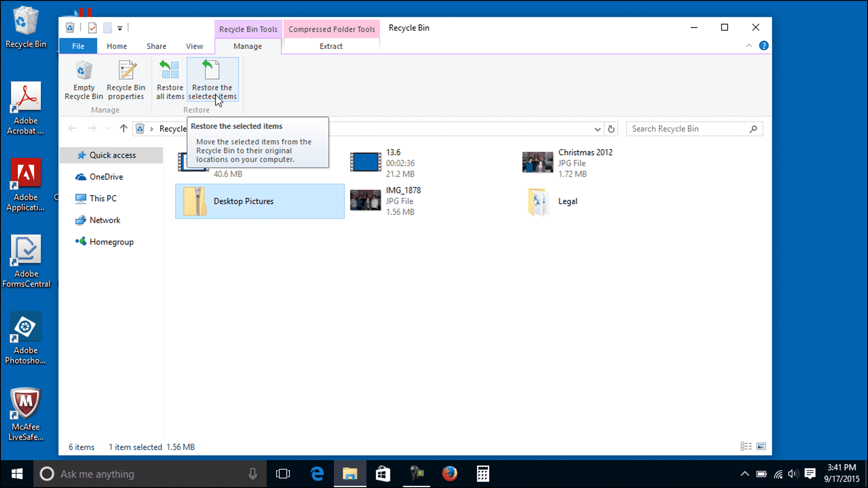Viewport: 868px width, 488px height.
Task: Open the Quick Access Toolbar customize dropdown
Action: click(120, 28)
